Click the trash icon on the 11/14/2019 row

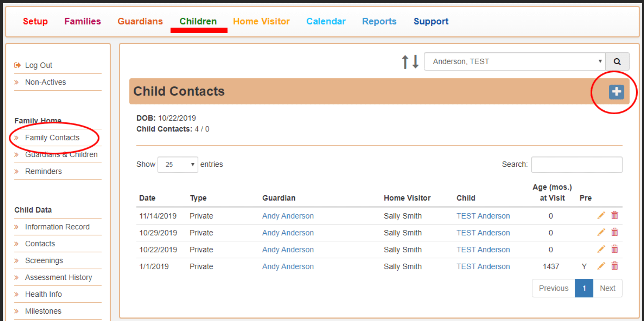(x=615, y=215)
